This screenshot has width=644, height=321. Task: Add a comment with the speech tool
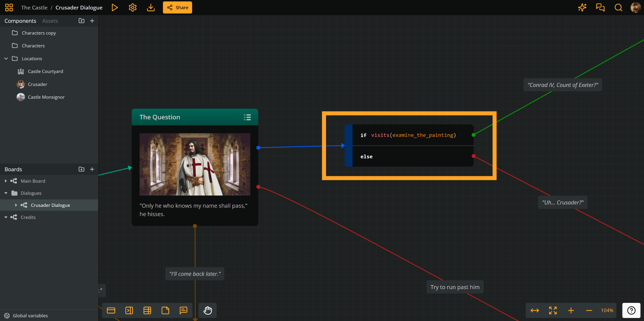[183, 311]
